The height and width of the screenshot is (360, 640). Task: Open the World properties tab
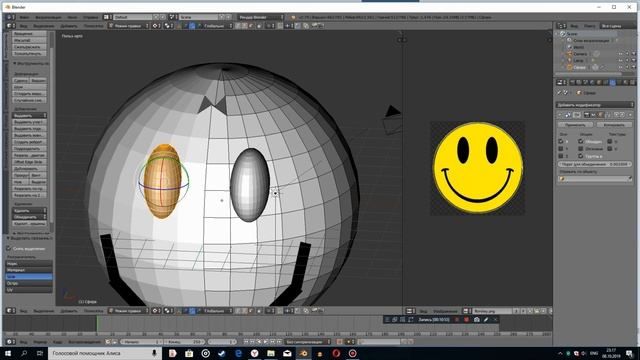pyautogui.click(x=593, y=82)
